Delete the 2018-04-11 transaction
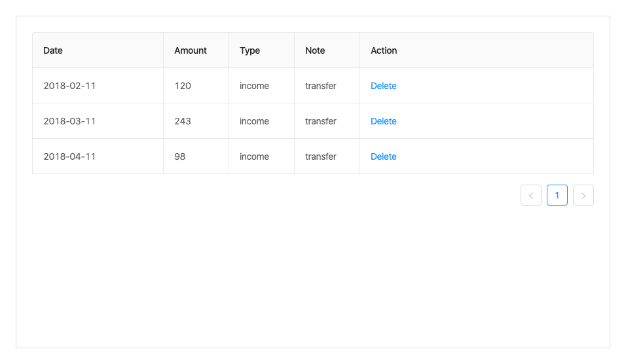 384,156
